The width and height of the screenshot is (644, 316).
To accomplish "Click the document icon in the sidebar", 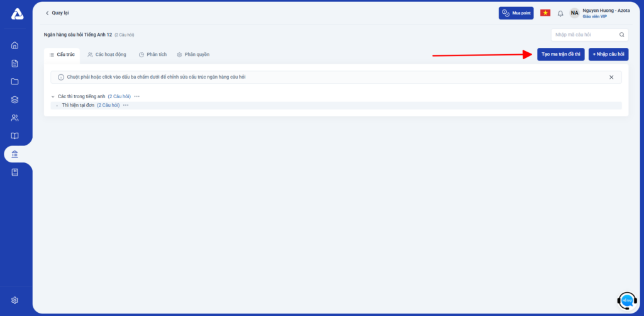I will (x=15, y=64).
